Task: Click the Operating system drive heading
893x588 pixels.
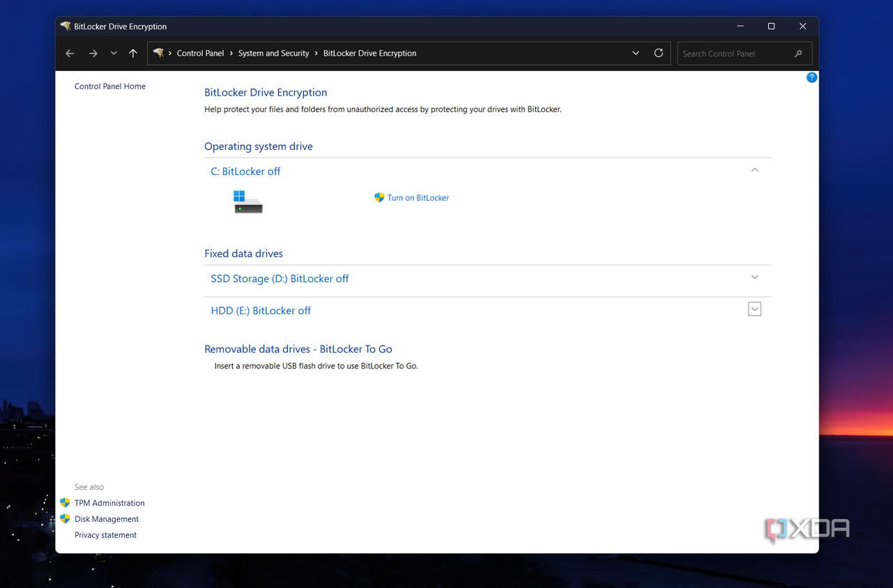Action: coord(259,146)
